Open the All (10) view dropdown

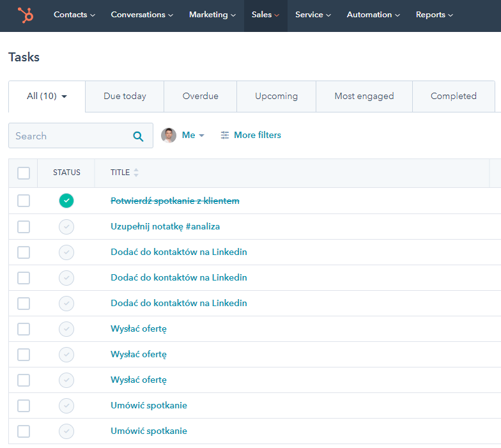pos(47,96)
